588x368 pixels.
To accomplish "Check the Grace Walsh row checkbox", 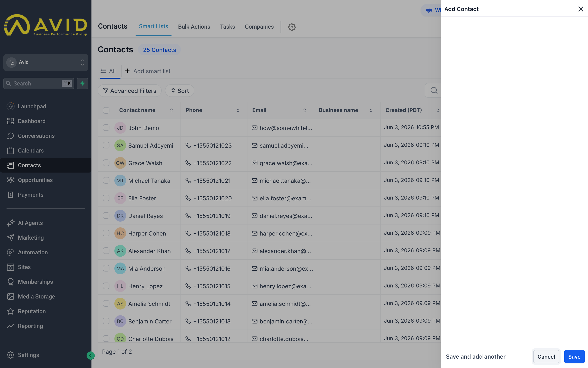I will click(x=106, y=163).
